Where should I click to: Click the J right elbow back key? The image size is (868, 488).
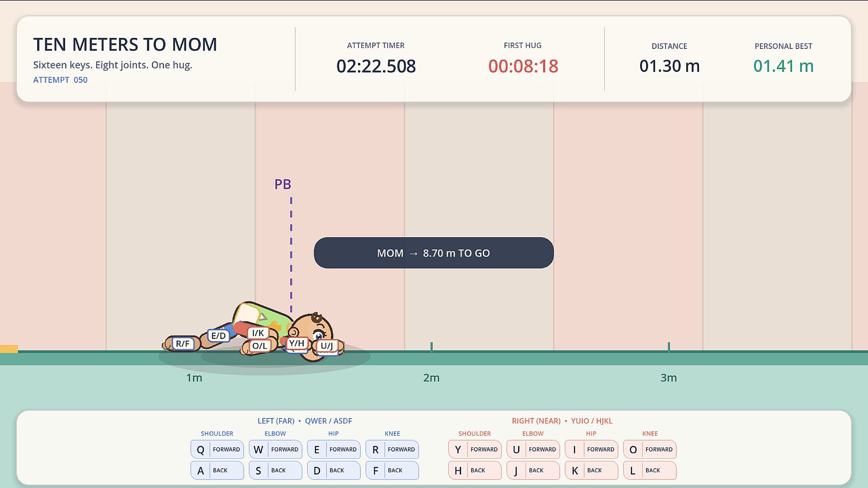[x=533, y=470]
